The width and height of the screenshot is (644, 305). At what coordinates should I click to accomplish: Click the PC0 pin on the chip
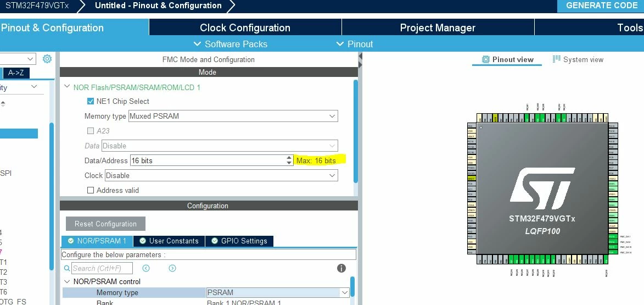(472, 184)
